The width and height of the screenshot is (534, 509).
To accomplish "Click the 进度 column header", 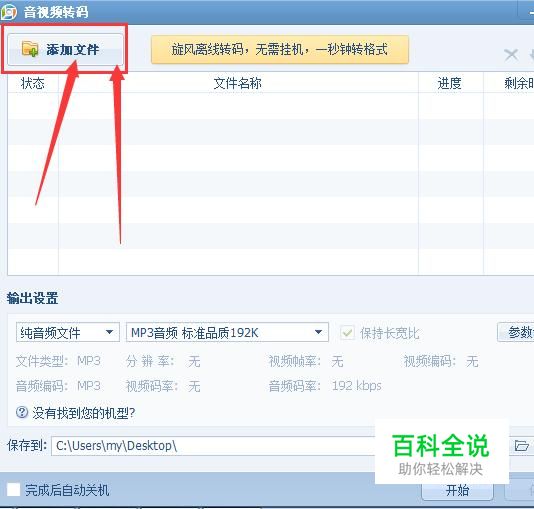I will click(450, 83).
